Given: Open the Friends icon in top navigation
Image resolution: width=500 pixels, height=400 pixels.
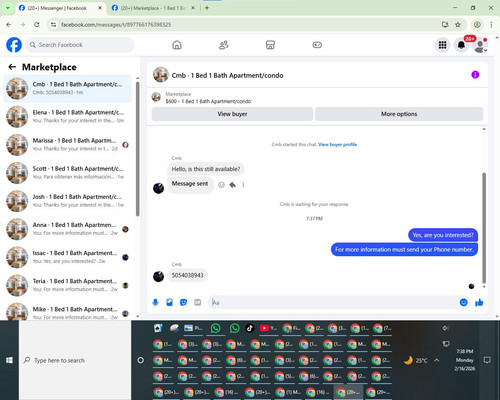Looking at the screenshot, I should point(223,45).
